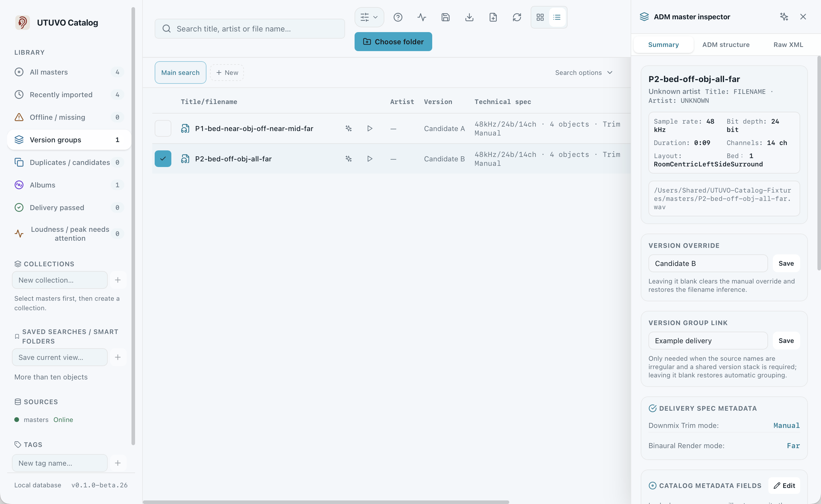Open Albums in sidebar

[x=69, y=185]
